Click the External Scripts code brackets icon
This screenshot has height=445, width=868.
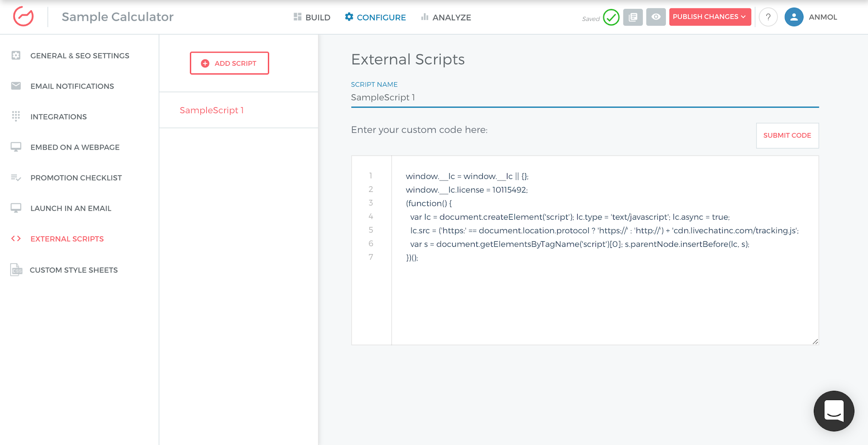coord(16,239)
